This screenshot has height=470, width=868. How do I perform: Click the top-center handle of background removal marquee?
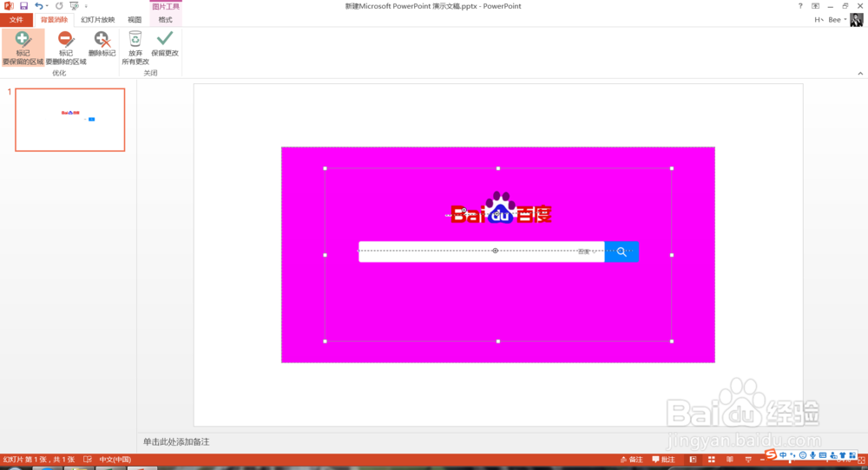pyautogui.click(x=498, y=168)
